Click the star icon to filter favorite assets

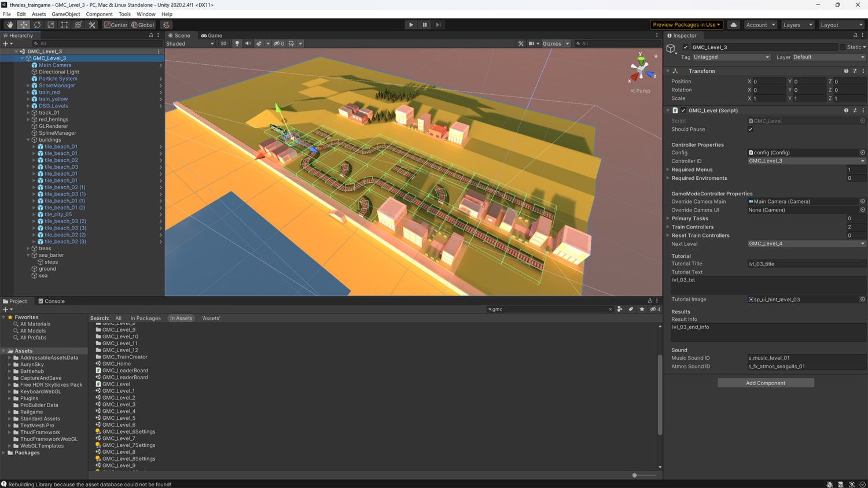click(642, 309)
